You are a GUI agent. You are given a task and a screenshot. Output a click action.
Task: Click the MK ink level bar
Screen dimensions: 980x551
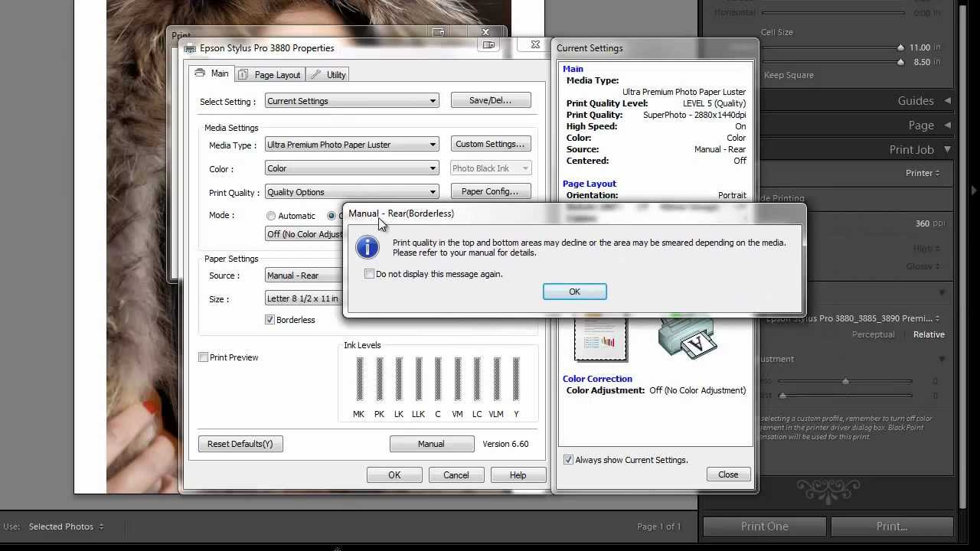(x=360, y=379)
